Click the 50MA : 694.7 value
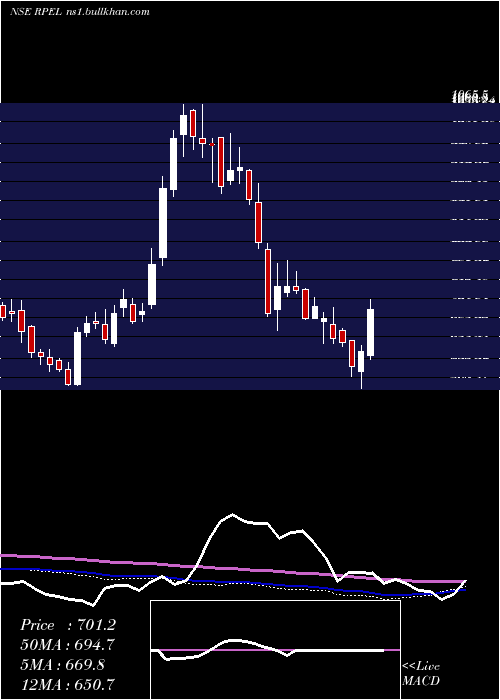The width and height of the screenshot is (500, 700). pos(67,645)
